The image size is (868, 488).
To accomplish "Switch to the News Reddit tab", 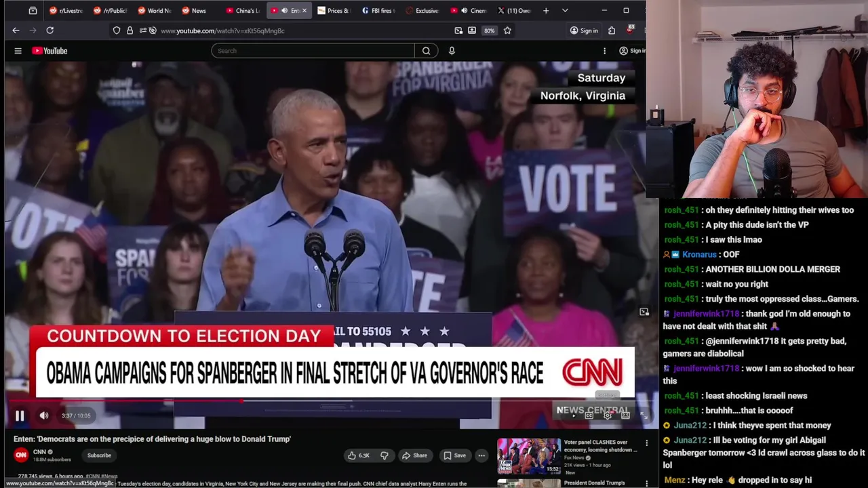I will point(198,11).
